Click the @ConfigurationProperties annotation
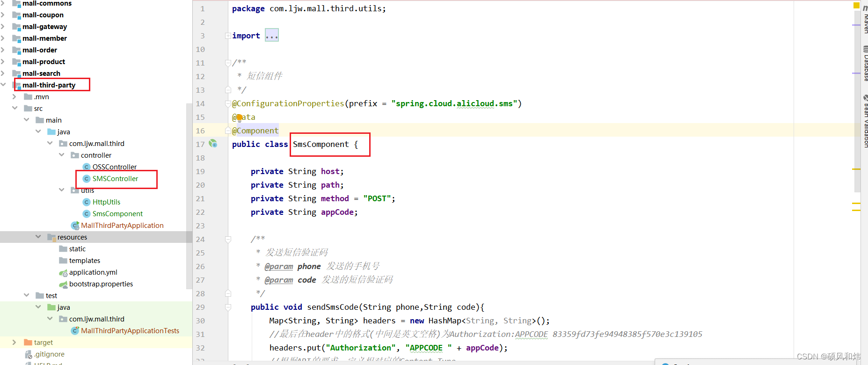The height and width of the screenshot is (365, 868). coord(288,103)
